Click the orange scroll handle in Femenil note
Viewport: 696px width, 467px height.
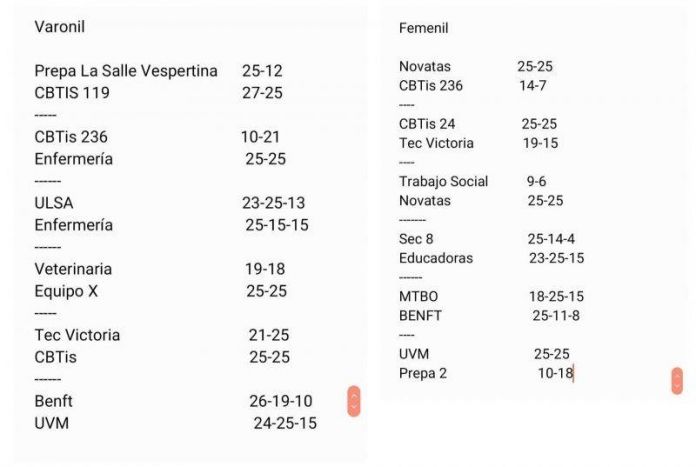(x=677, y=380)
